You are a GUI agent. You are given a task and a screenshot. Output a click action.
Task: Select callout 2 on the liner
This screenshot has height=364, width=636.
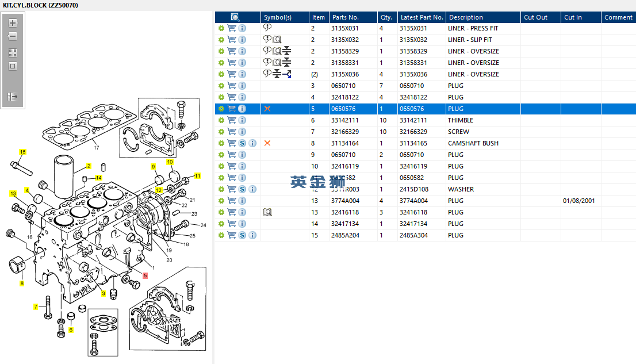[x=89, y=166]
